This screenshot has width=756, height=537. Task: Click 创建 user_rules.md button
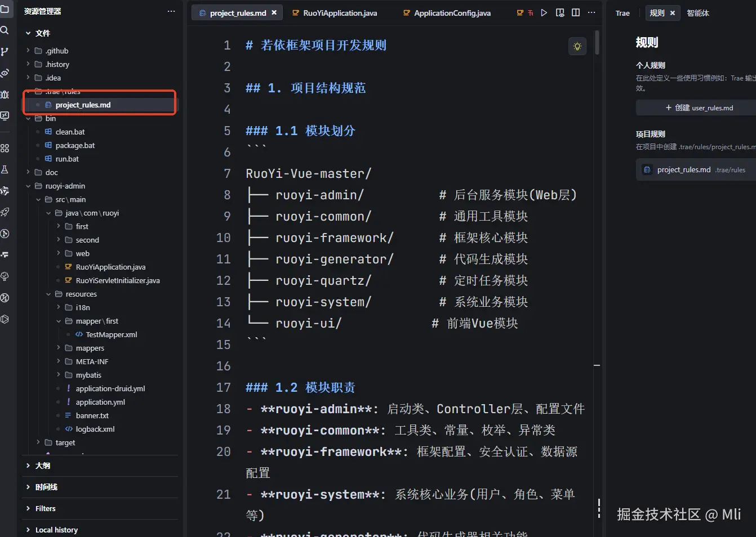pyautogui.click(x=699, y=108)
